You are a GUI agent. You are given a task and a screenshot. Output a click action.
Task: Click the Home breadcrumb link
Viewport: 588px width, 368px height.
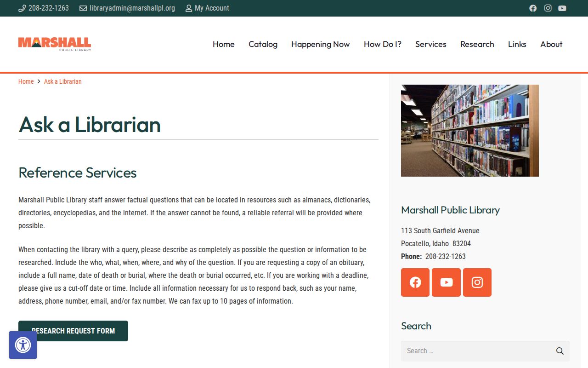(x=26, y=81)
